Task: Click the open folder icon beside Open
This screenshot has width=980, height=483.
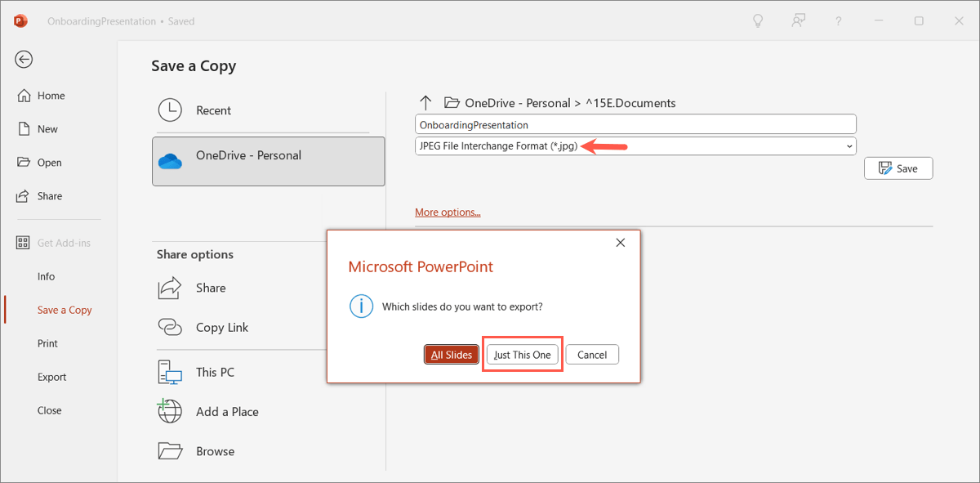Action: [x=24, y=163]
